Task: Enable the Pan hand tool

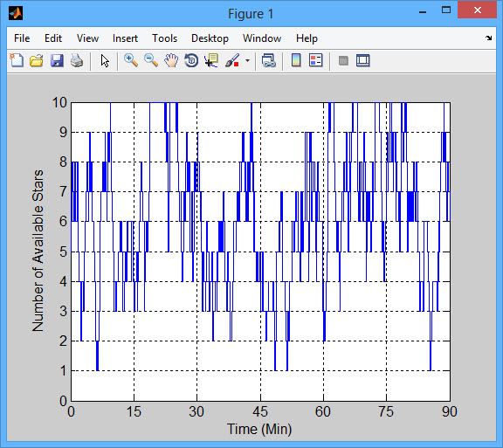Action: (x=171, y=60)
